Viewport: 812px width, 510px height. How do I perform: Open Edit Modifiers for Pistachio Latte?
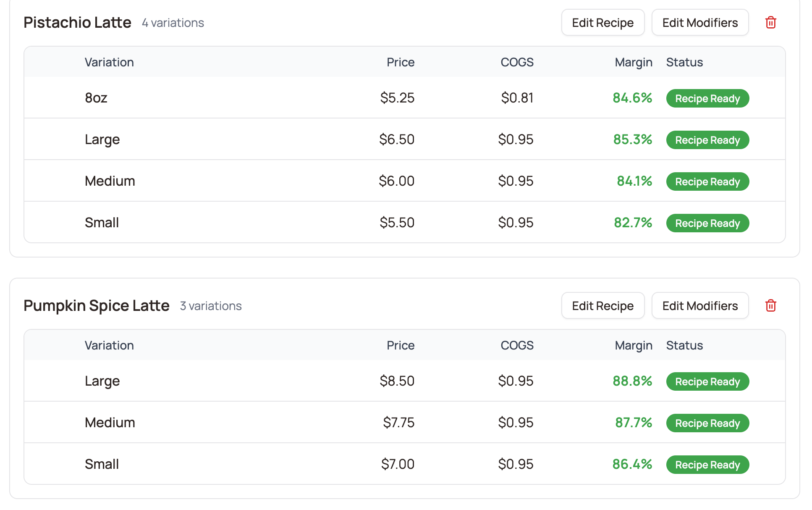click(x=699, y=23)
